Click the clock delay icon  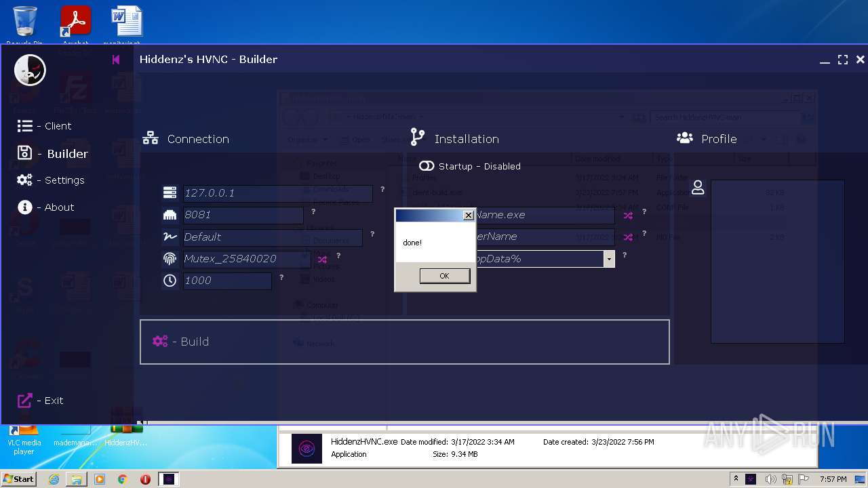click(170, 280)
